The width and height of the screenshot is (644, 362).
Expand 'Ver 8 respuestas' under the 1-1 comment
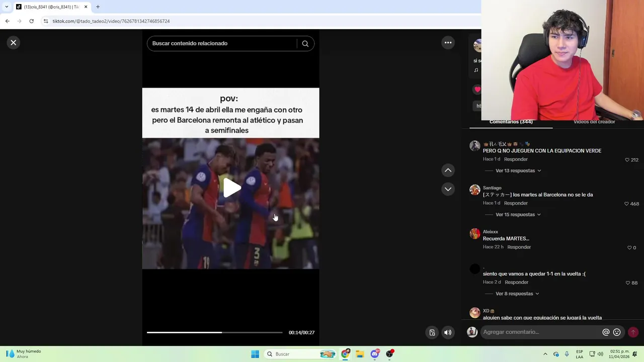[517, 294]
